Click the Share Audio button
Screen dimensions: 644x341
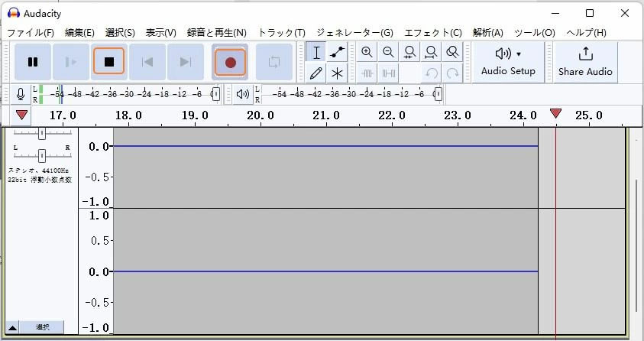click(x=585, y=62)
